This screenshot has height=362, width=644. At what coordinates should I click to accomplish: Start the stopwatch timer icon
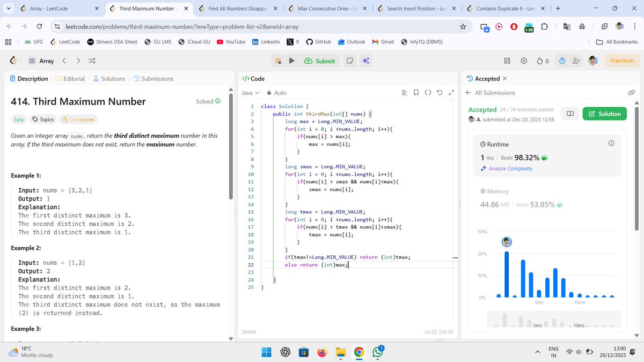pyautogui.click(x=562, y=61)
